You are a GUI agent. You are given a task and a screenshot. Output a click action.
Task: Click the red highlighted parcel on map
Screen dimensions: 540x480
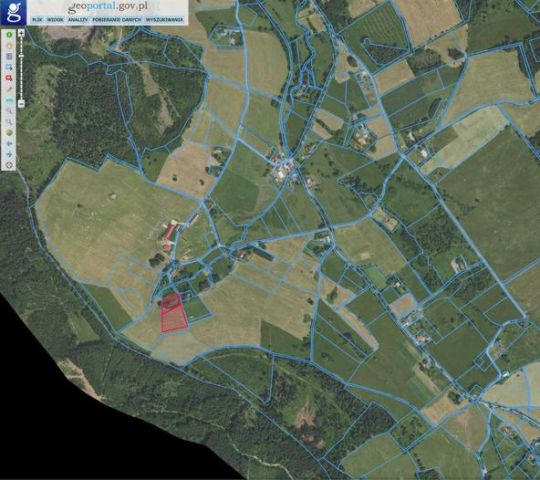pyautogui.click(x=174, y=314)
